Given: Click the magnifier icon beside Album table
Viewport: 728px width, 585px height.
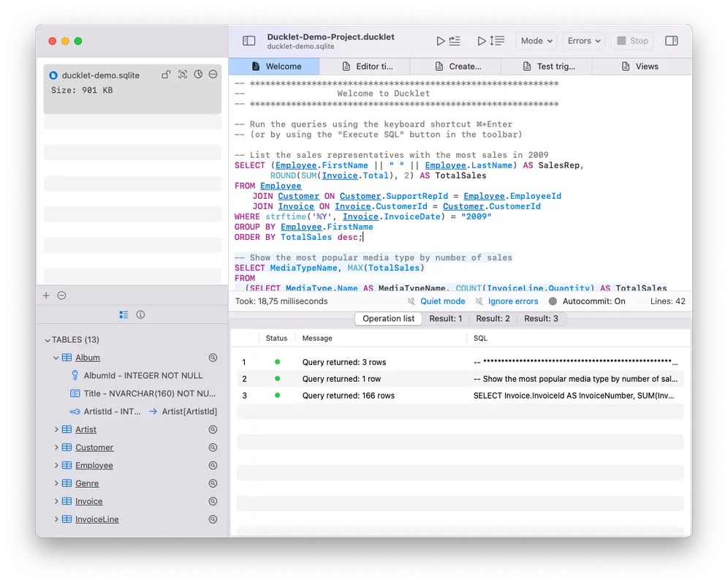Looking at the screenshot, I should point(213,358).
